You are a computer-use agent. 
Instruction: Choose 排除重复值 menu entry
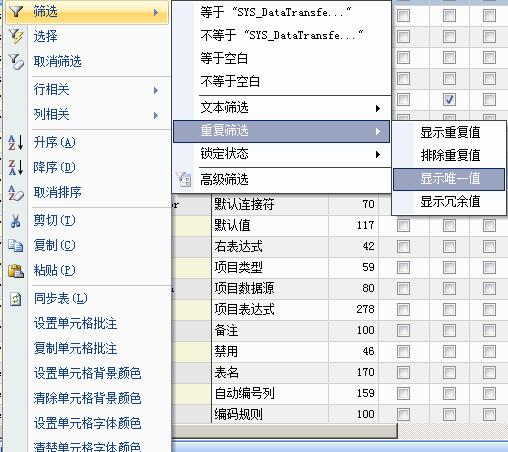(449, 156)
